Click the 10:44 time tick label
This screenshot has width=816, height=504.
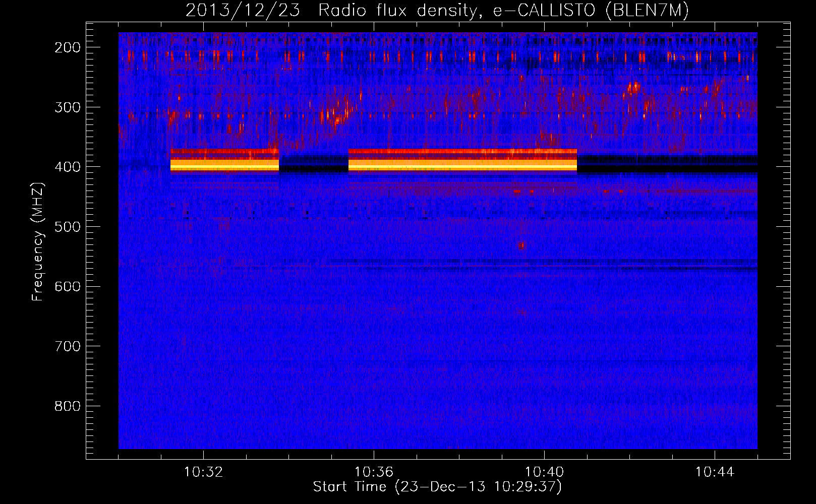pyautogui.click(x=715, y=472)
